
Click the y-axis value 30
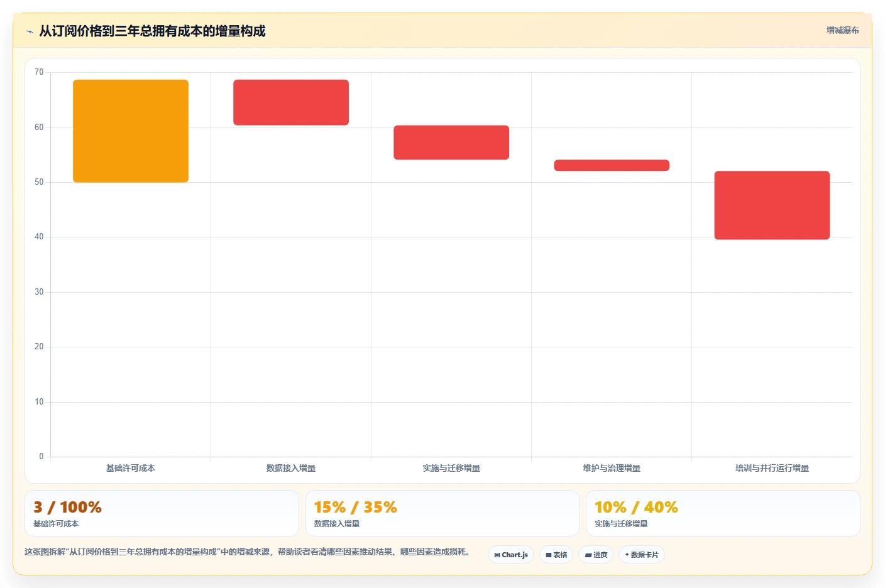point(39,292)
